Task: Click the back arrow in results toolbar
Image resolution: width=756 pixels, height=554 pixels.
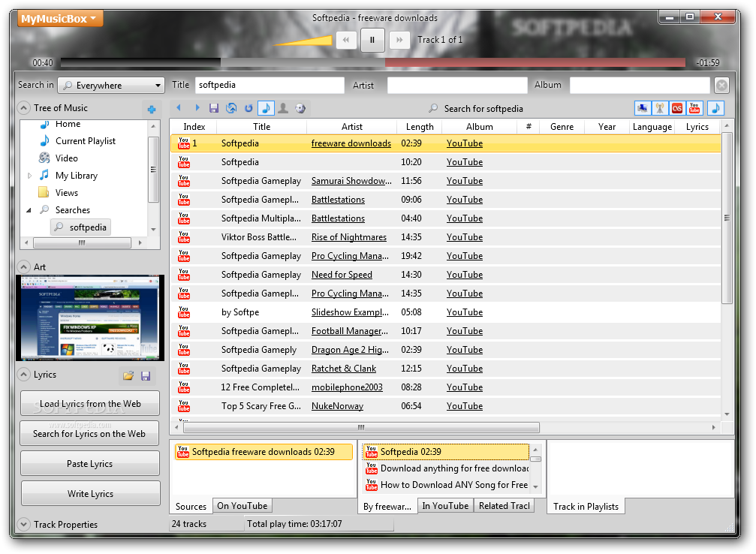Action: [x=179, y=108]
